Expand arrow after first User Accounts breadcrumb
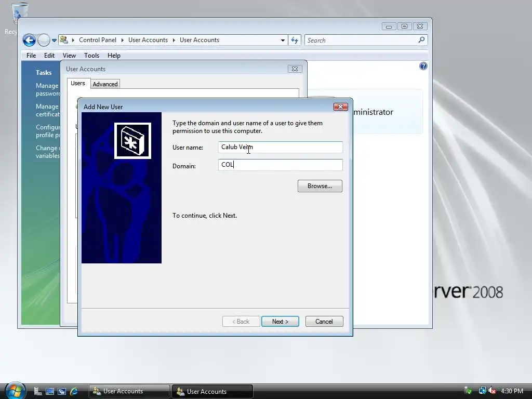The height and width of the screenshot is (399, 532). (174, 40)
